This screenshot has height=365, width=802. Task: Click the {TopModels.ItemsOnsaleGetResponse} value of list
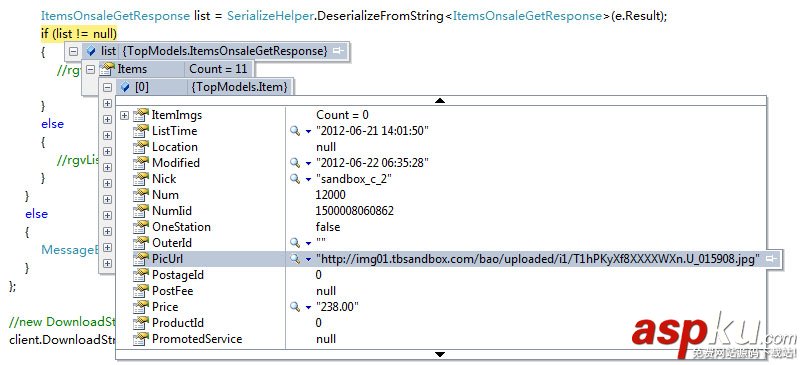225,51
